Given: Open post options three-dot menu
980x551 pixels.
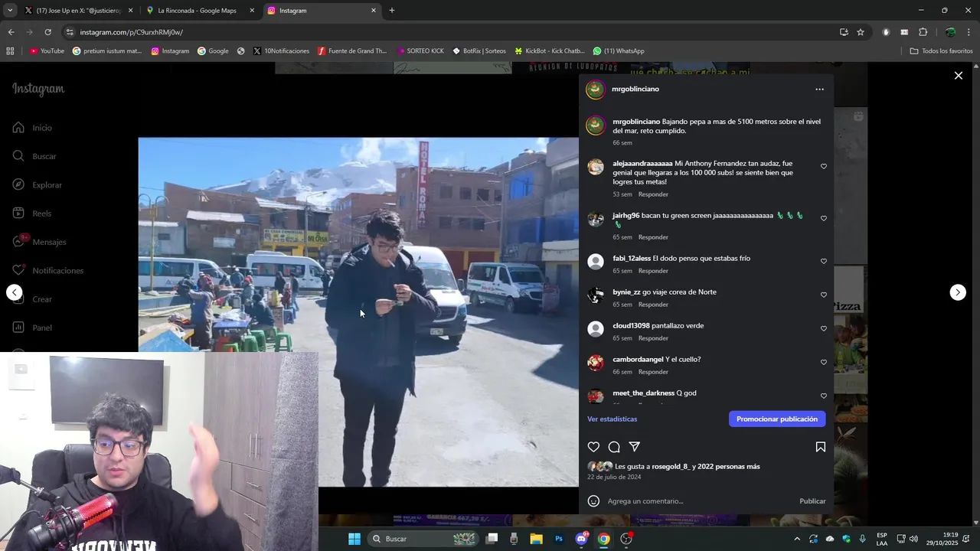Looking at the screenshot, I should pos(819,90).
